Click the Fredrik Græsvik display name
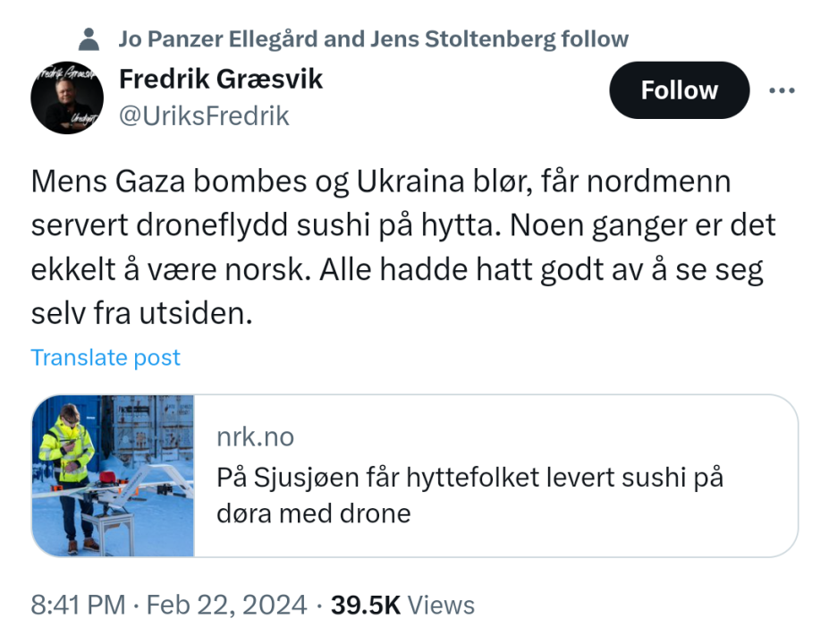This screenshot has width=829, height=644. (221, 80)
